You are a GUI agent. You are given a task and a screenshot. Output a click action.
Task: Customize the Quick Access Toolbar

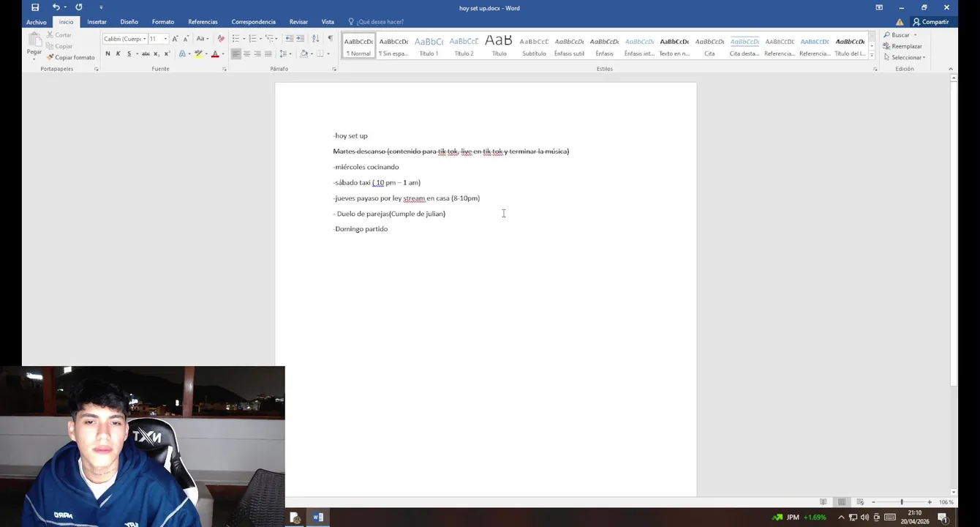[x=101, y=7]
